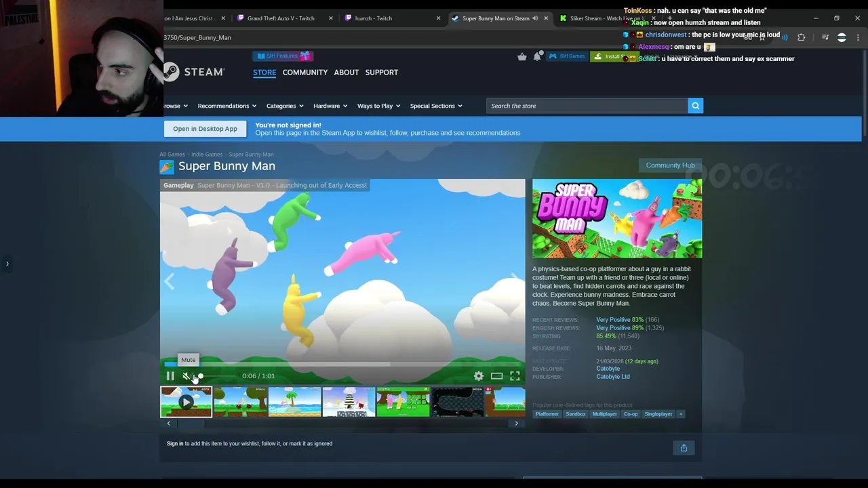Viewport: 868px width, 488px height.
Task: Toggle theater mode on the trailer
Action: click(497, 376)
